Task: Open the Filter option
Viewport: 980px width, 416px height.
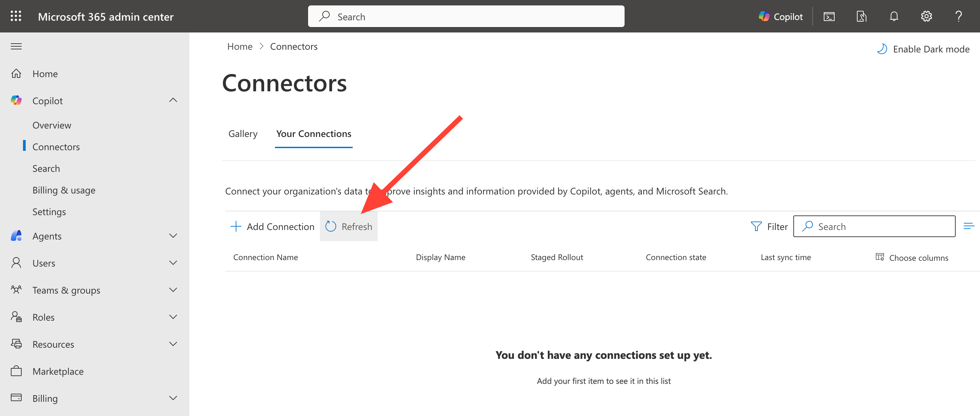Action: click(769, 227)
